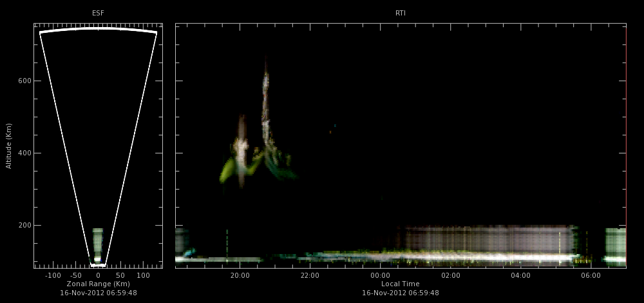Click the 00:00 local time tick label
The image size is (644, 303).
point(381,275)
